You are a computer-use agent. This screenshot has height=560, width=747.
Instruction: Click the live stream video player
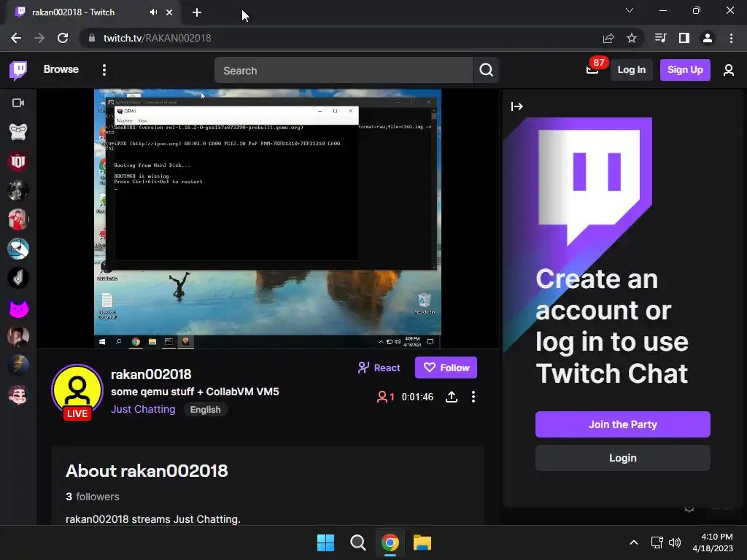click(268, 219)
